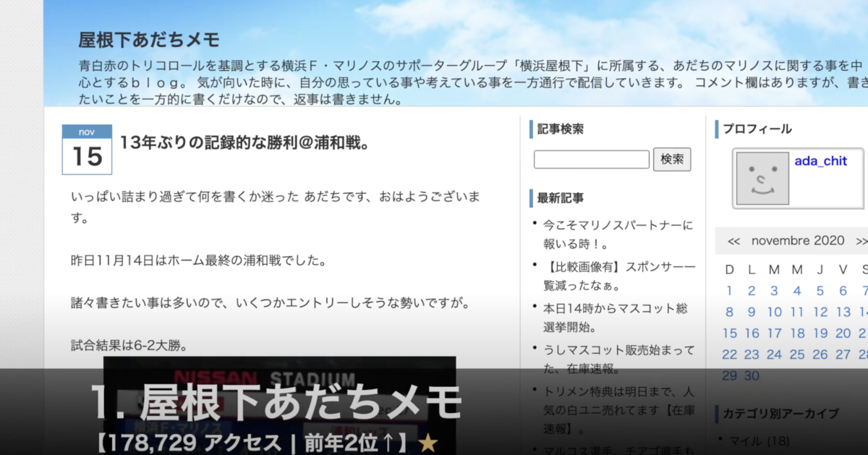Select calendar date 18
Image resolution: width=868 pixels, height=455 pixels.
coord(797,333)
